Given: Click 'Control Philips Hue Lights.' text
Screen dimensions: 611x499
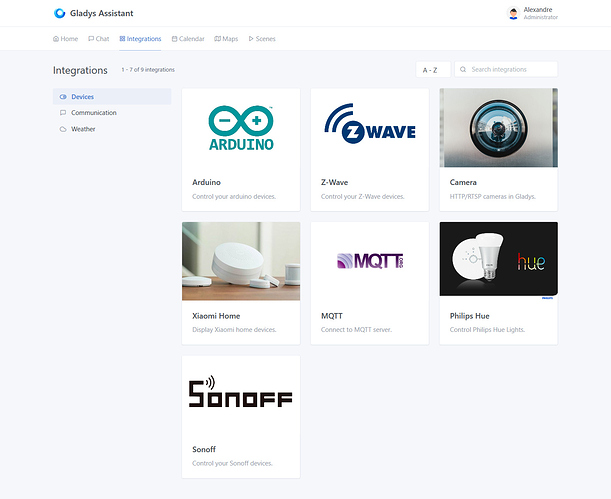Looking at the screenshot, I should [x=487, y=330].
